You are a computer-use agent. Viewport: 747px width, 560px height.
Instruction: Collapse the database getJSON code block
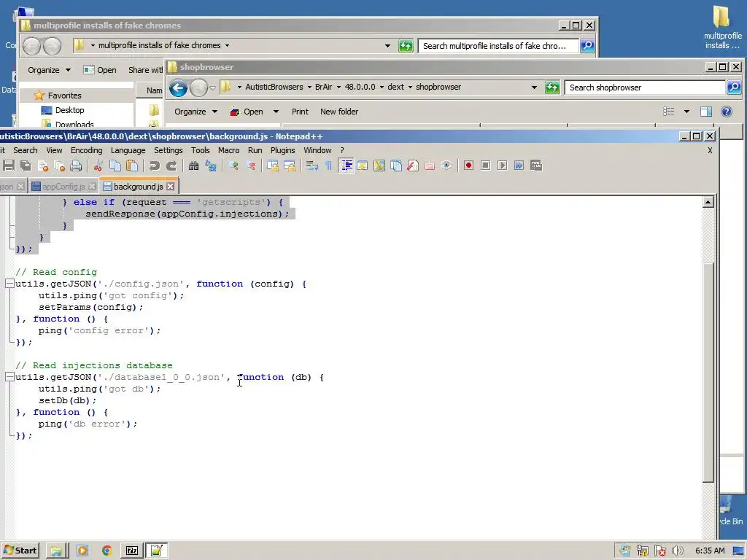[9, 377]
